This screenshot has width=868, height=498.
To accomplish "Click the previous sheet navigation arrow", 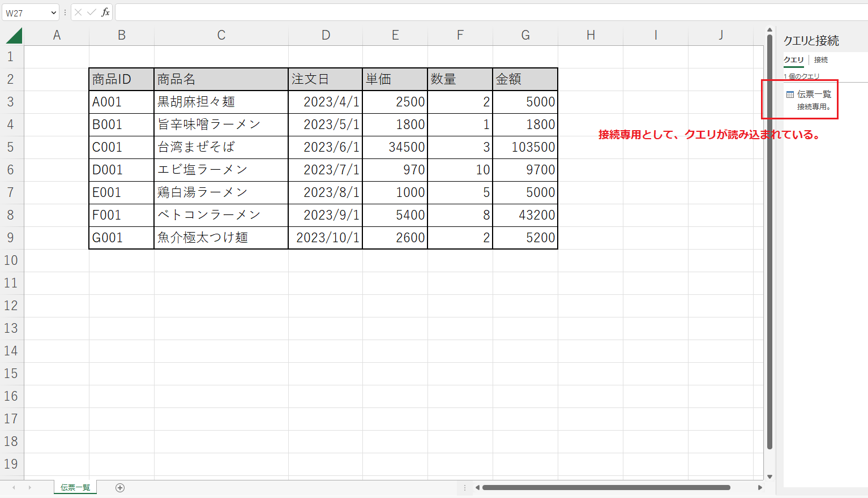I will (x=14, y=488).
